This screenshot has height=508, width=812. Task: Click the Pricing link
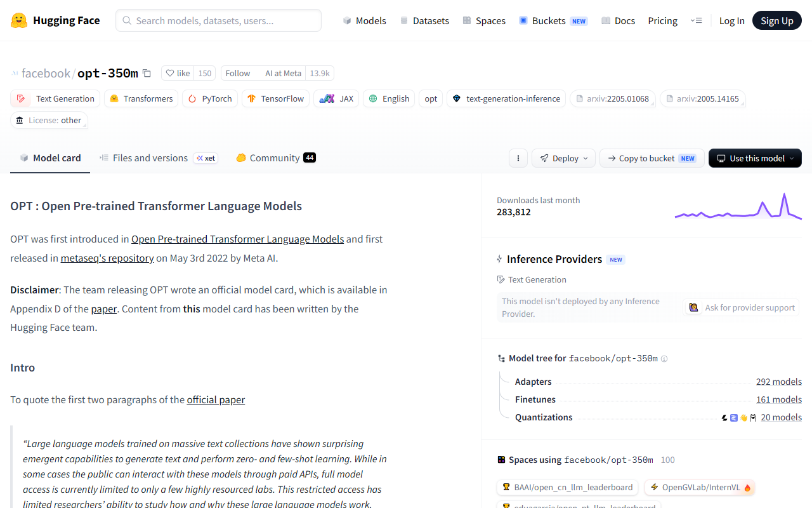pos(663,20)
